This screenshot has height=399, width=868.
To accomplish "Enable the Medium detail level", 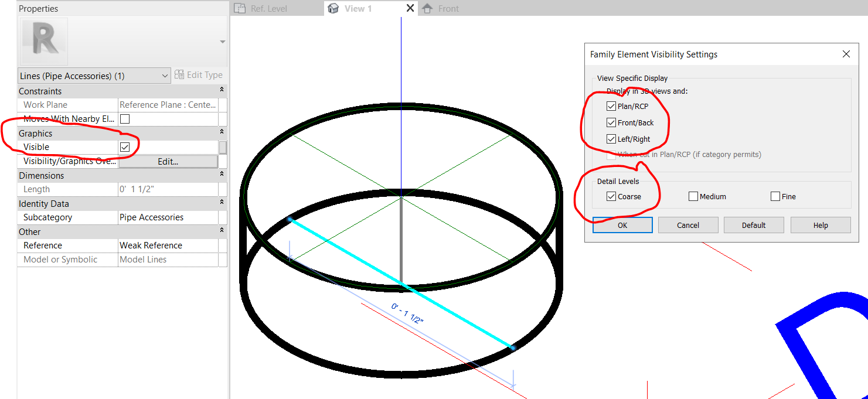I will [693, 197].
